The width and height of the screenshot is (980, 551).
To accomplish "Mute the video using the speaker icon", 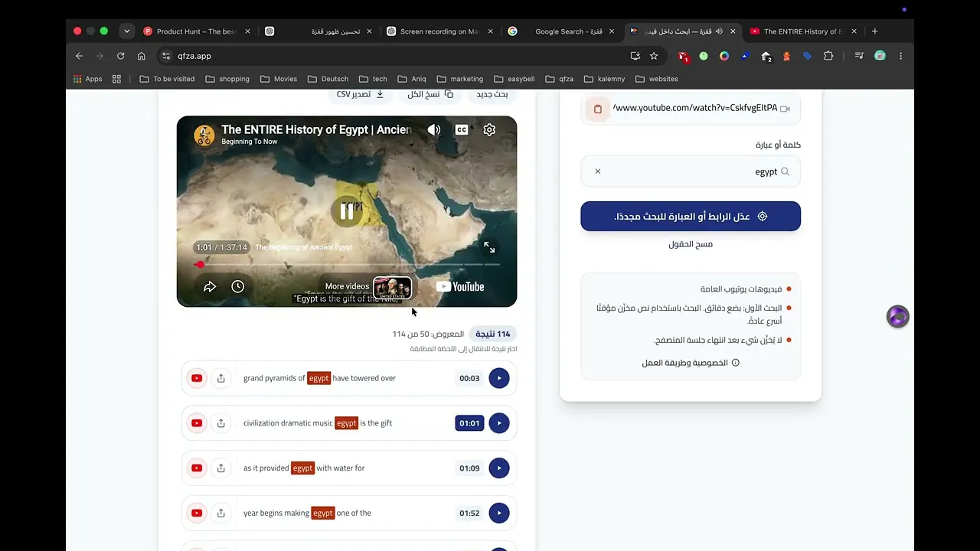I will point(434,130).
